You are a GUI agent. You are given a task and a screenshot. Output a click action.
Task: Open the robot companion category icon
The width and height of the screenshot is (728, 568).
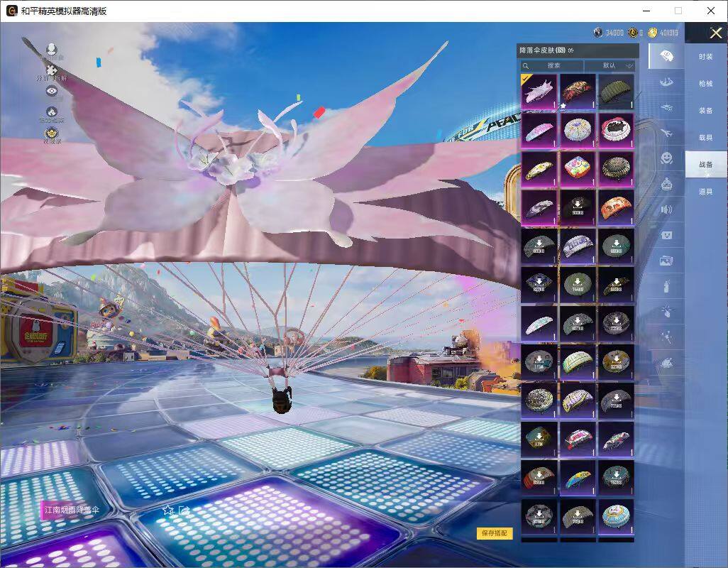tap(666, 184)
